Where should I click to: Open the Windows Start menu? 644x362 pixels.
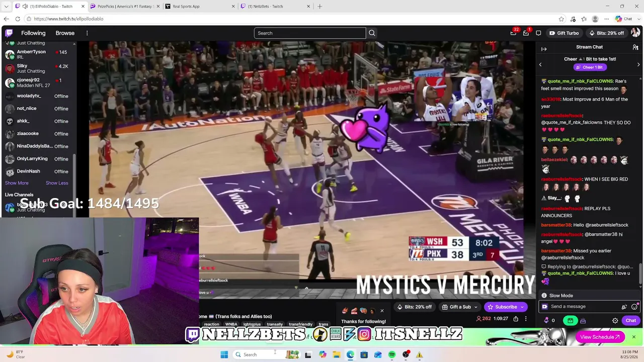click(x=224, y=355)
